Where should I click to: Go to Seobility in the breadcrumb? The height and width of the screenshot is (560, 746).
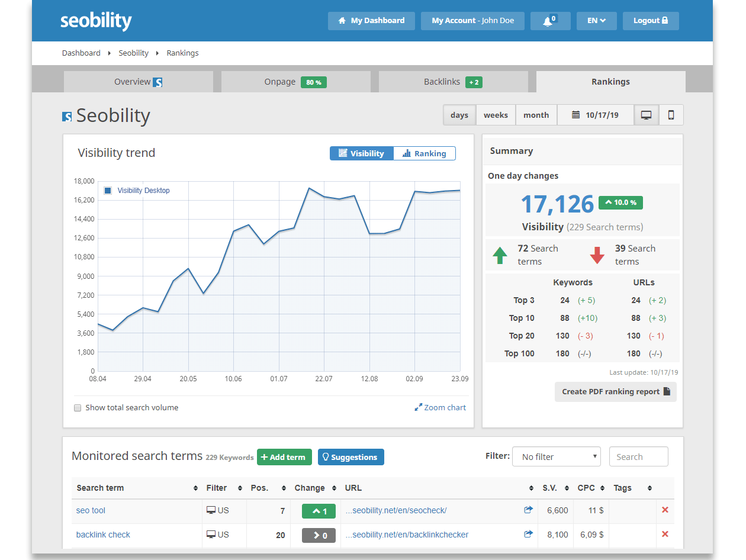(x=134, y=53)
